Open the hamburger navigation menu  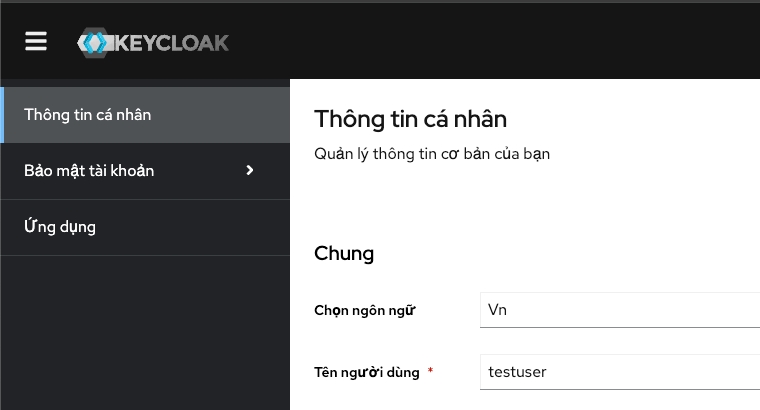37,41
